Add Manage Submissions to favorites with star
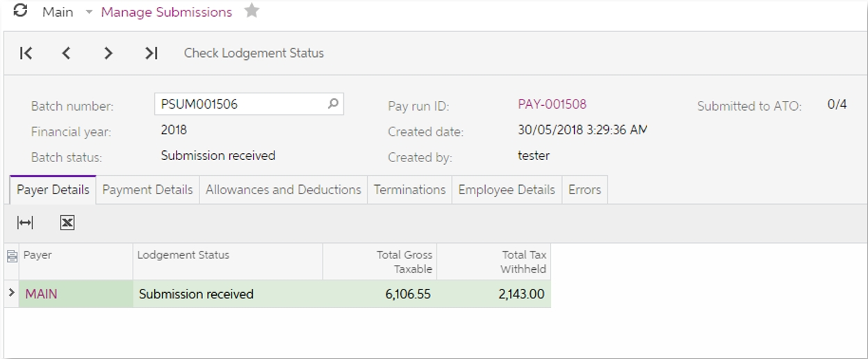 [252, 11]
